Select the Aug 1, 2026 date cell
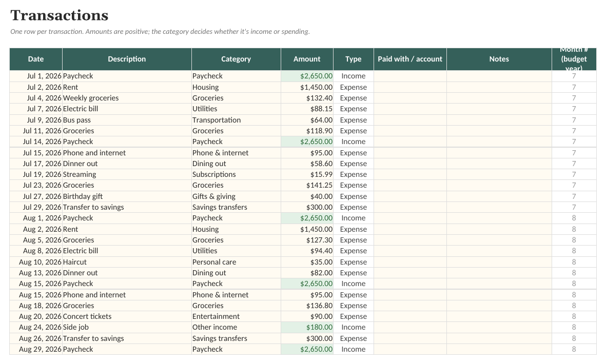This screenshot has width=606, height=364. [x=36, y=218]
